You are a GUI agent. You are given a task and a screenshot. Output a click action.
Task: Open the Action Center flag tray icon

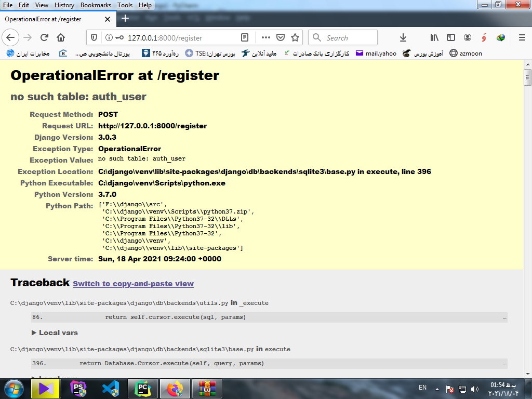click(450, 389)
